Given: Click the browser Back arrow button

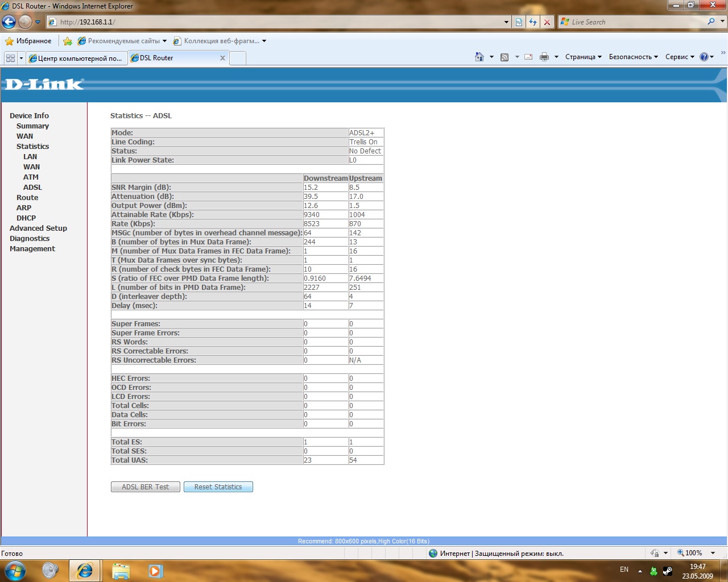Looking at the screenshot, I should click(x=9, y=22).
